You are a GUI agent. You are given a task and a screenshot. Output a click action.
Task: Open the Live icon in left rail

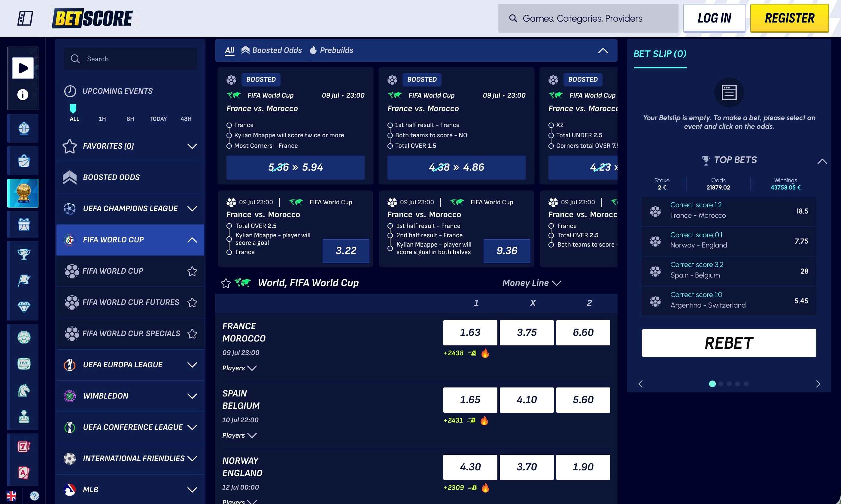[24, 363]
